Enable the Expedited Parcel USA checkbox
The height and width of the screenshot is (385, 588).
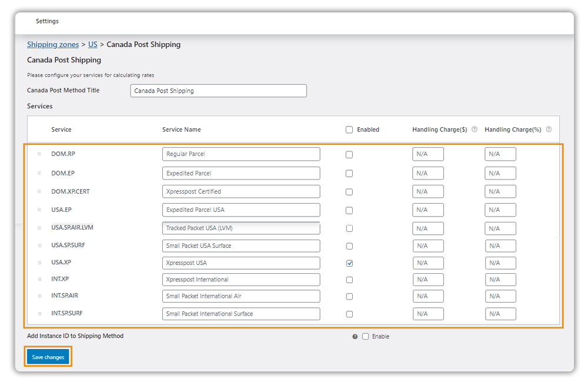click(349, 210)
